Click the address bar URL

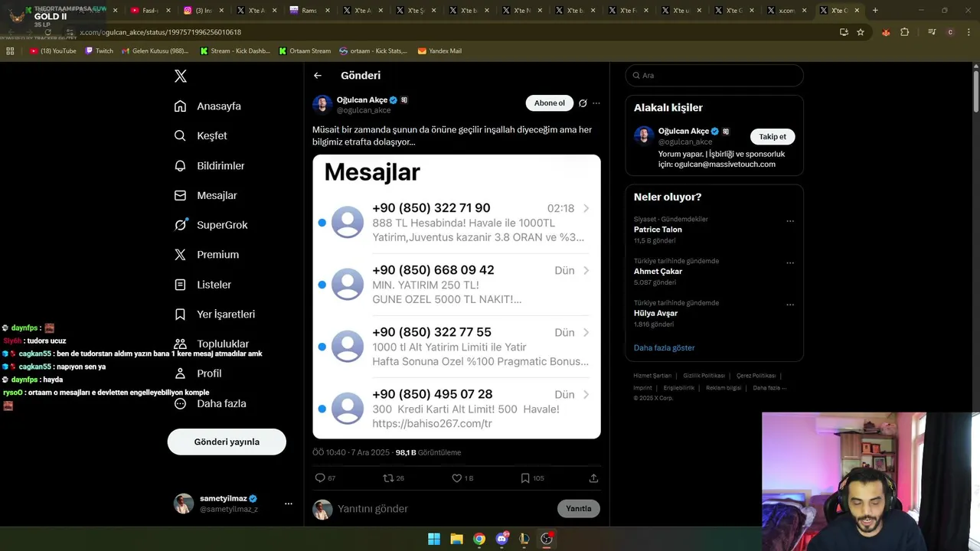coord(160,32)
